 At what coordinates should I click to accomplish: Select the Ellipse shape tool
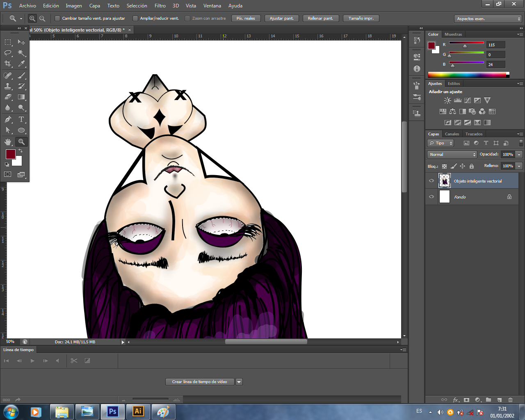(x=21, y=130)
